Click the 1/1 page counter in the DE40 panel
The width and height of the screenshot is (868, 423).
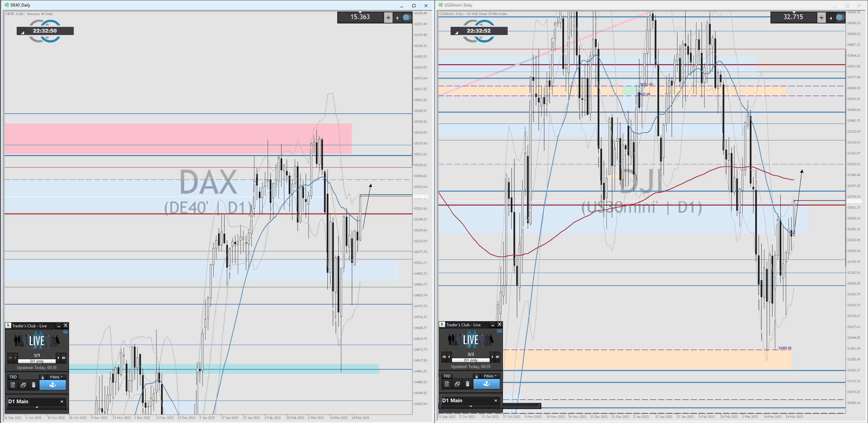click(x=37, y=355)
